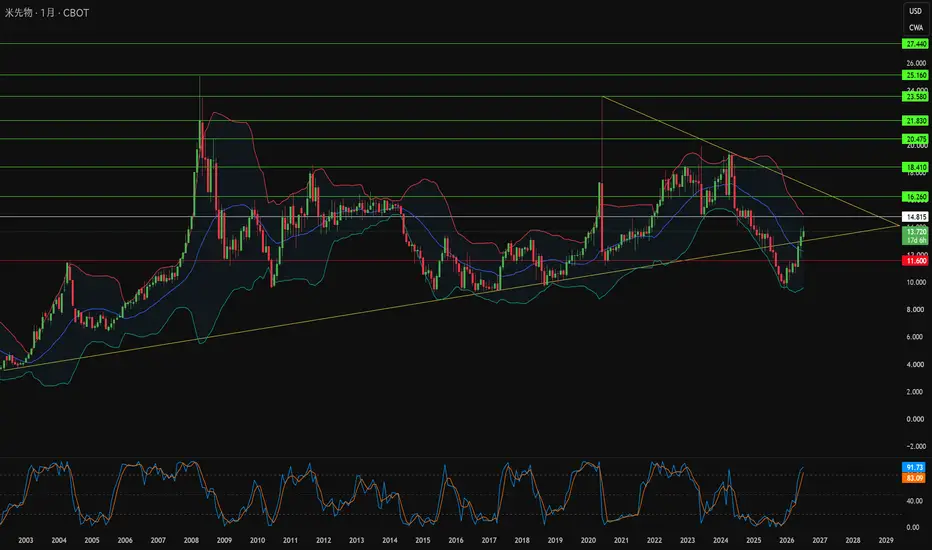Screen dimensions: 932x550
Task: Select the green 27.440 price label
Action: click(x=915, y=44)
